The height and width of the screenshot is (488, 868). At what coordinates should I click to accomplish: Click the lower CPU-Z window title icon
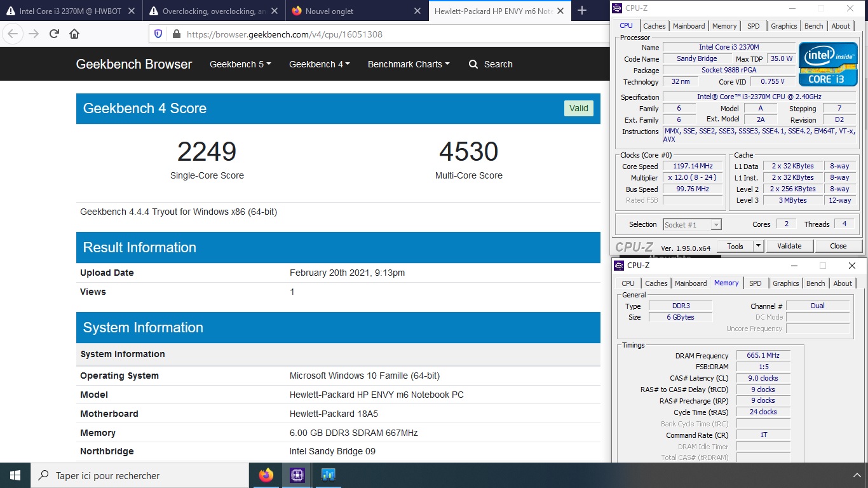pos(620,266)
